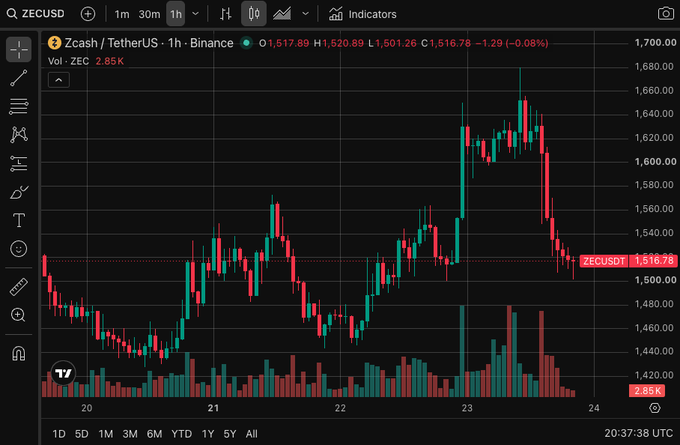
Task: Open the TradingView logo link
Action: 63,373
